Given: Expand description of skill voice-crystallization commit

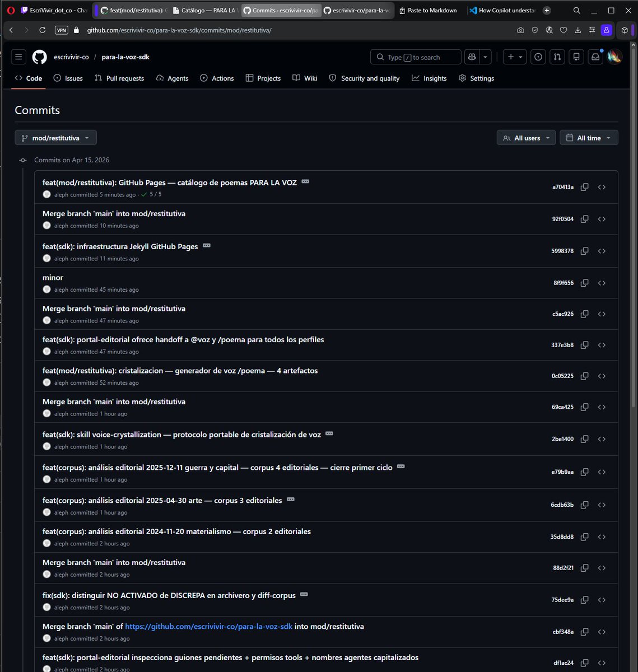Looking at the screenshot, I should click(x=329, y=433).
